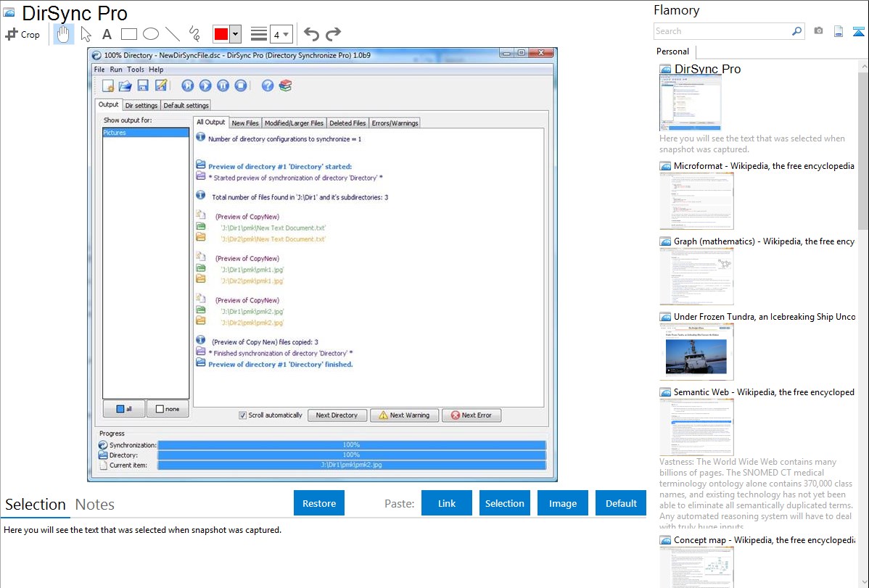869x588 pixels.
Task: Click the save floppy icon in DirSync toolbar
Action: click(143, 86)
